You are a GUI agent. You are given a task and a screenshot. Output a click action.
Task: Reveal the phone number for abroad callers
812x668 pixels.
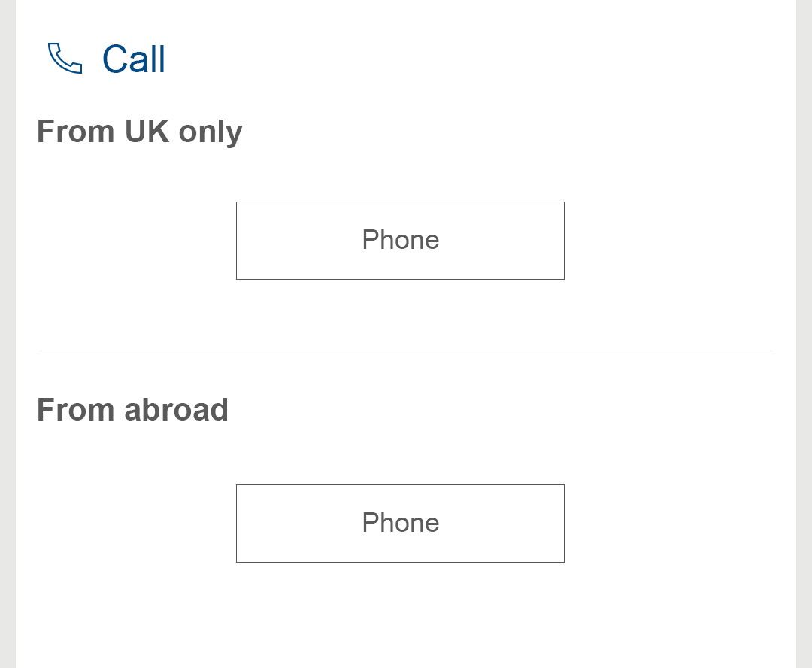(x=400, y=524)
